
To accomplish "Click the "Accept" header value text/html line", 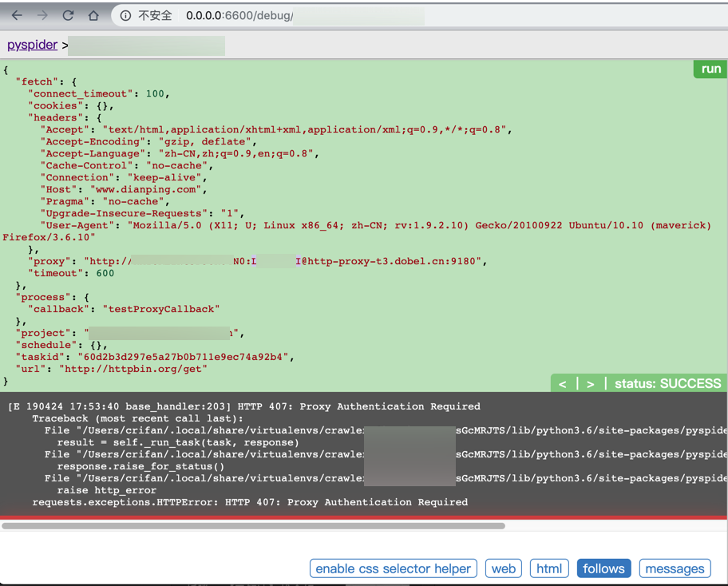I will coord(275,129).
